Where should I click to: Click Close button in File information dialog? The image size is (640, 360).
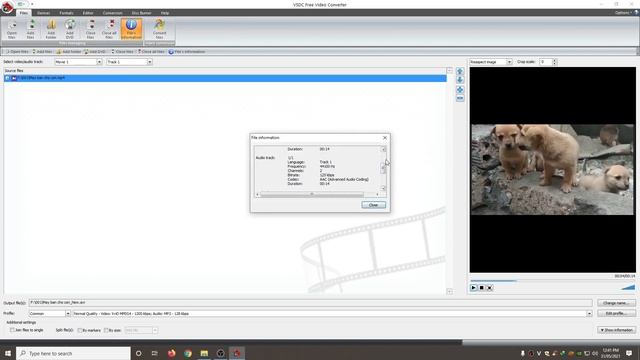pyautogui.click(x=373, y=205)
